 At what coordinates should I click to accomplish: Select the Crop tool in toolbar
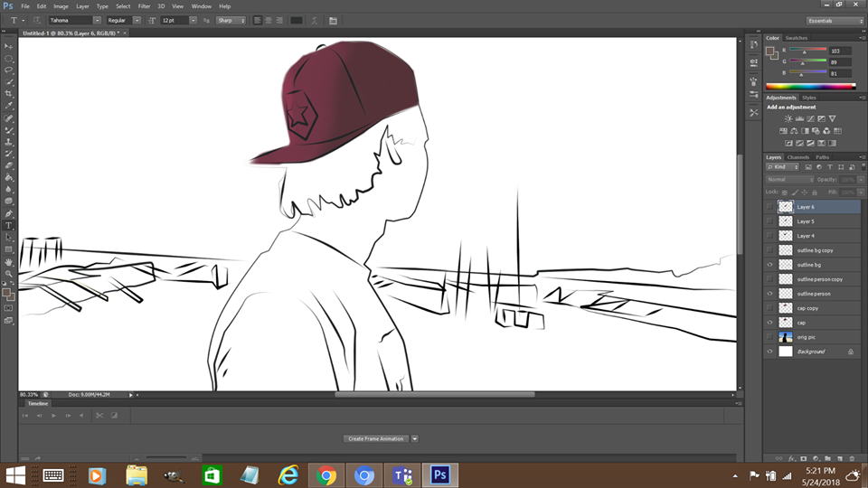click(8, 93)
